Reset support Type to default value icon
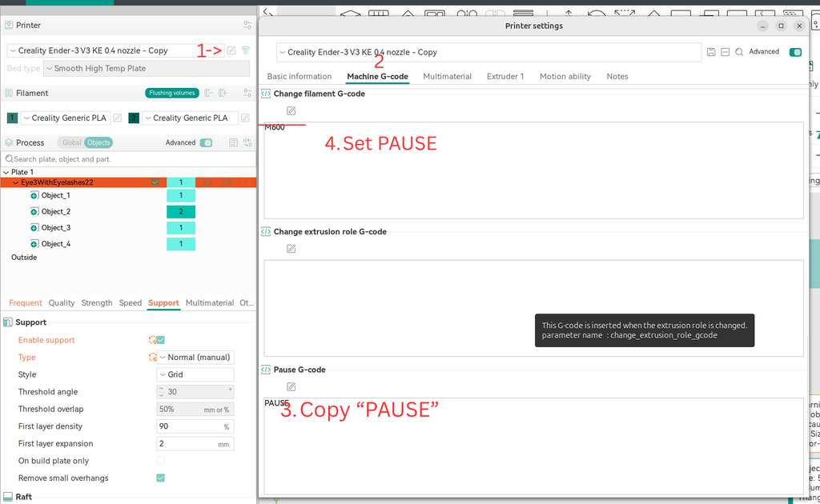This screenshot has width=820, height=504. pos(152,358)
